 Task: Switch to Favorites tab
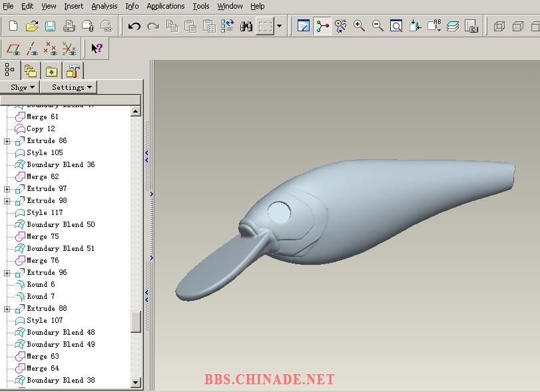(51, 71)
